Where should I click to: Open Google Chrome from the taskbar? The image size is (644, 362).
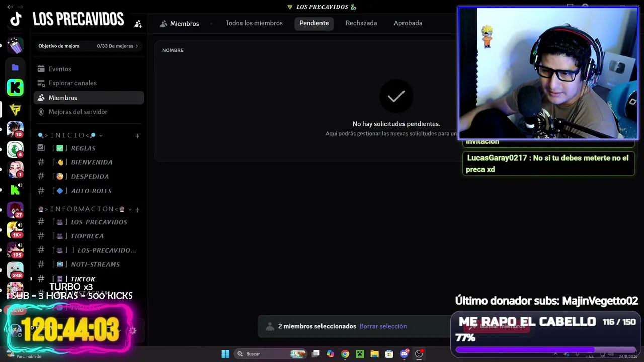345,354
